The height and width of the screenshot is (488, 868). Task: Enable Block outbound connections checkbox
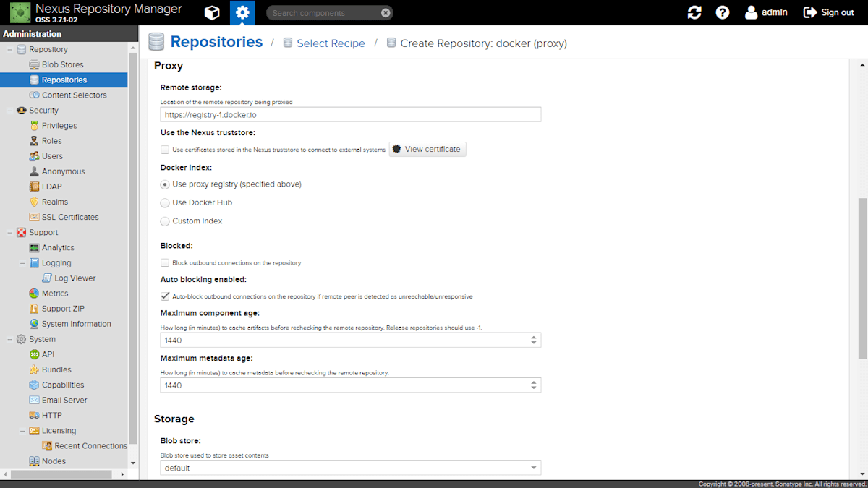click(x=165, y=263)
